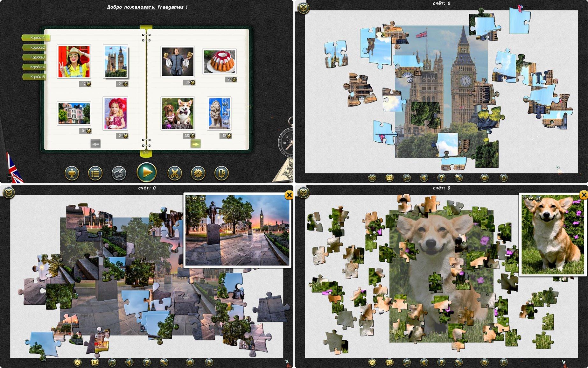
Task: Toggle the eye preview icon below Big Ben puzzle
Action: [372, 178]
